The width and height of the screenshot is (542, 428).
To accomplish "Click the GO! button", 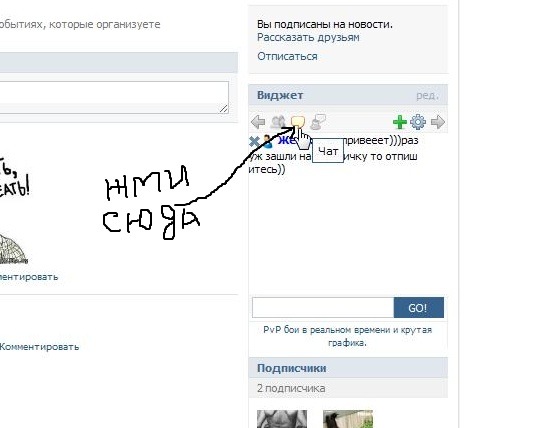I will 419,307.
